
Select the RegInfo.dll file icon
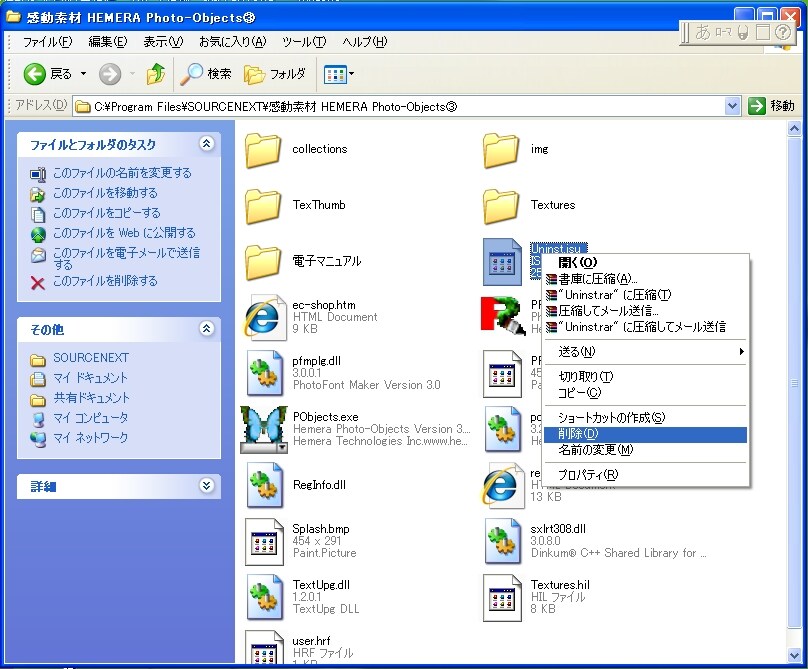point(264,485)
